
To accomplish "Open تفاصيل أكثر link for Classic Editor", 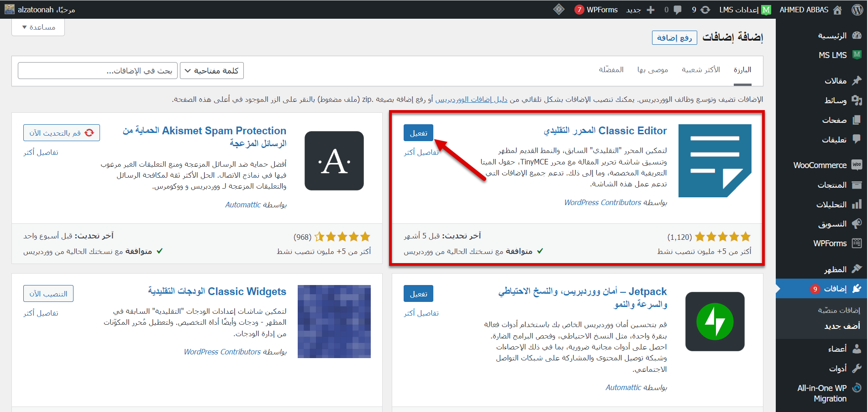I will (421, 152).
